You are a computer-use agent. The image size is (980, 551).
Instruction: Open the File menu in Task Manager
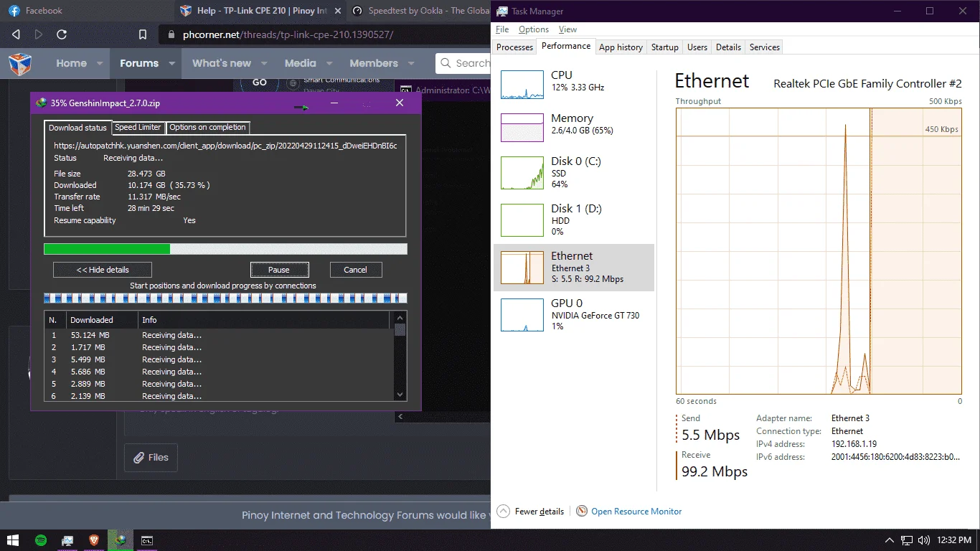click(x=502, y=29)
